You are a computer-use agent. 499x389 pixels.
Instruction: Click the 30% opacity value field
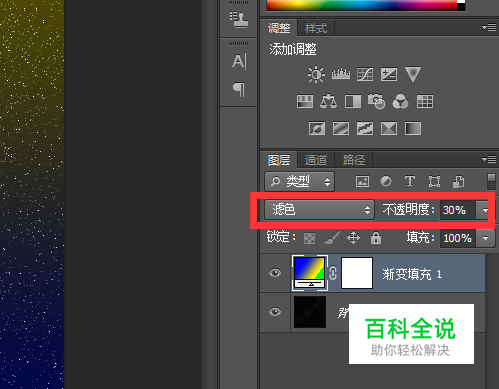click(457, 210)
